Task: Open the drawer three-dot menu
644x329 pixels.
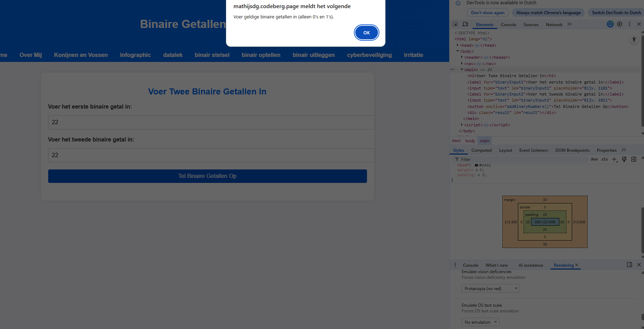Action: [455, 265]
